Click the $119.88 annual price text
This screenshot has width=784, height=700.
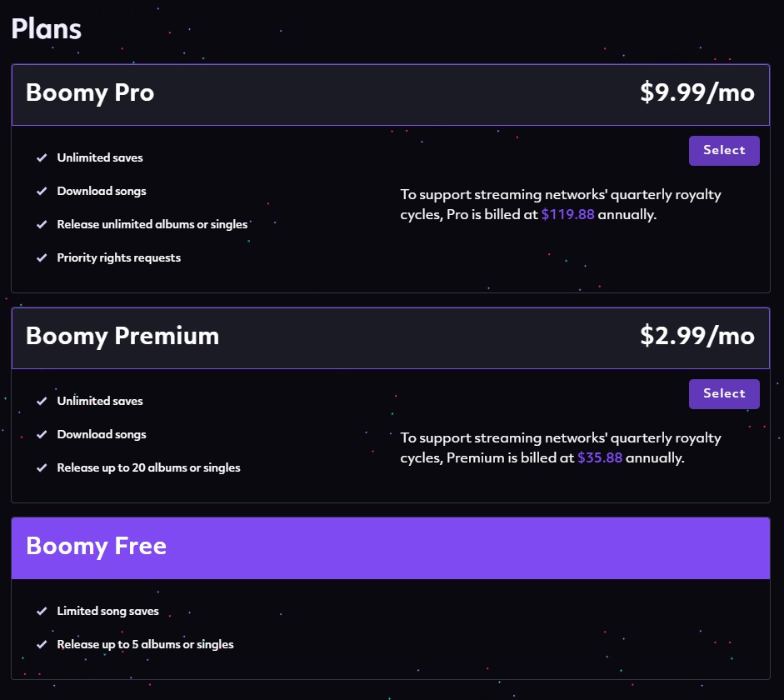point(567,215)
